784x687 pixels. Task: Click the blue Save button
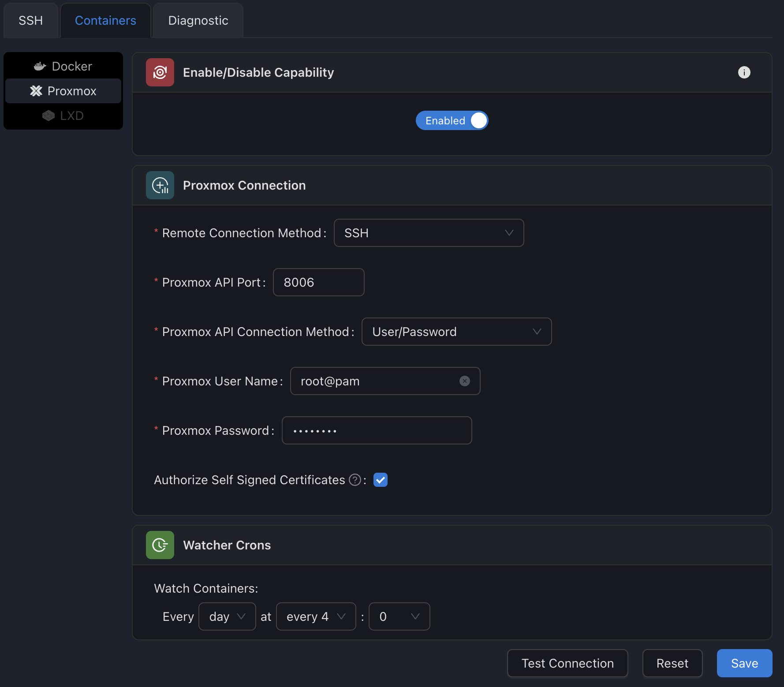click(744, 663)
